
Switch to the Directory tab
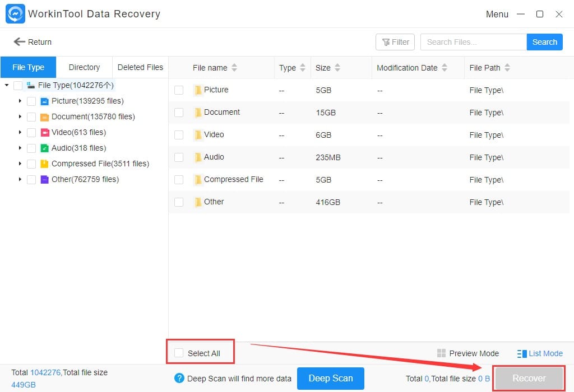tap(84, 67)
